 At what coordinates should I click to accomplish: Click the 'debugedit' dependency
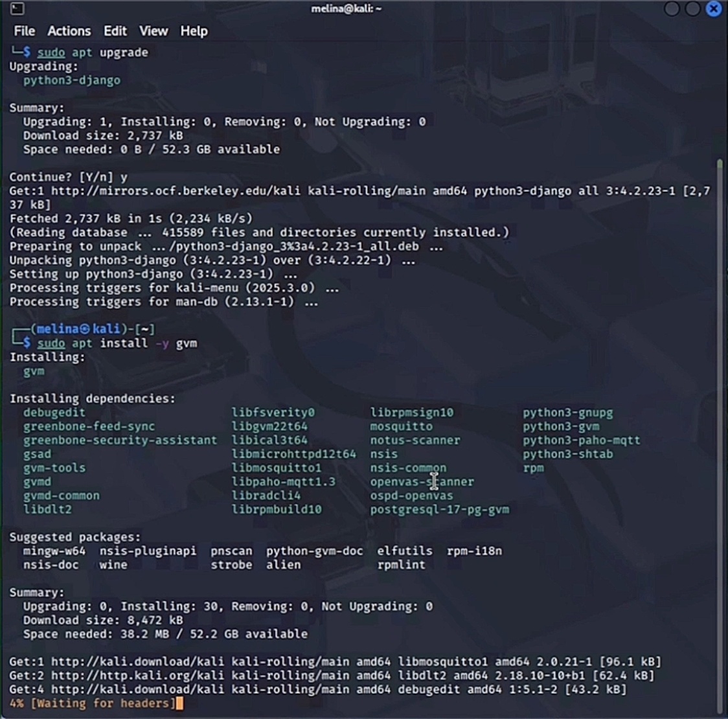click(x=54, y=413)
